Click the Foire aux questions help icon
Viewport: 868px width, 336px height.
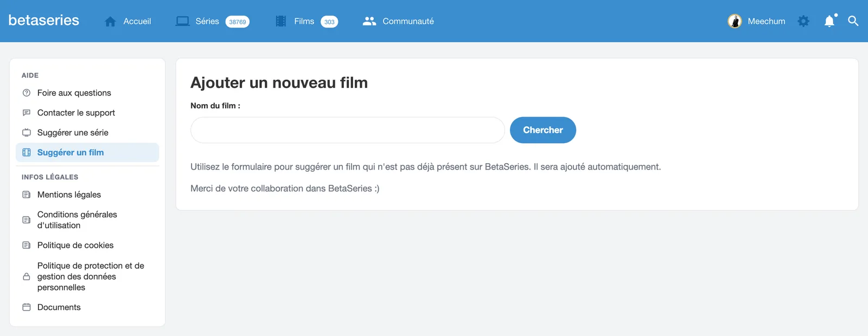(x=27, y=93)
